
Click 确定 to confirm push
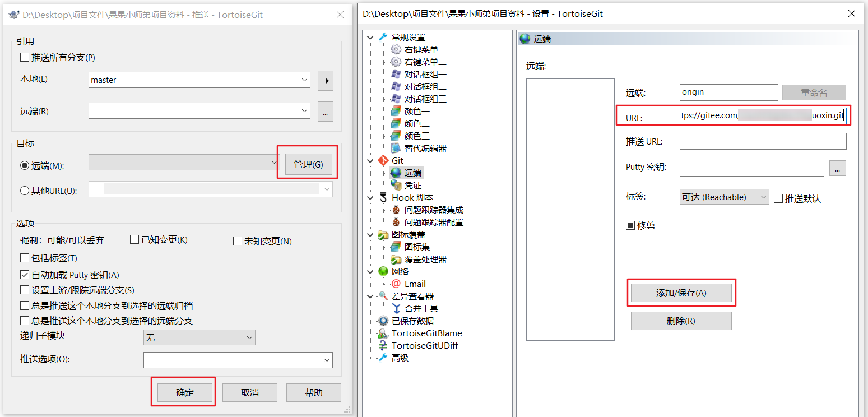185,392
